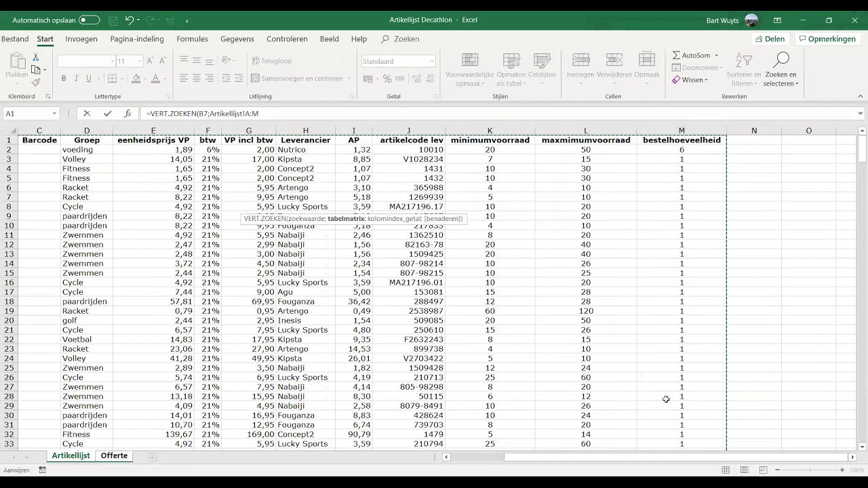Viewport: 868px width, 488px height.
Task: Switch to the Formules ribbon tab
Action: (192, 39)
